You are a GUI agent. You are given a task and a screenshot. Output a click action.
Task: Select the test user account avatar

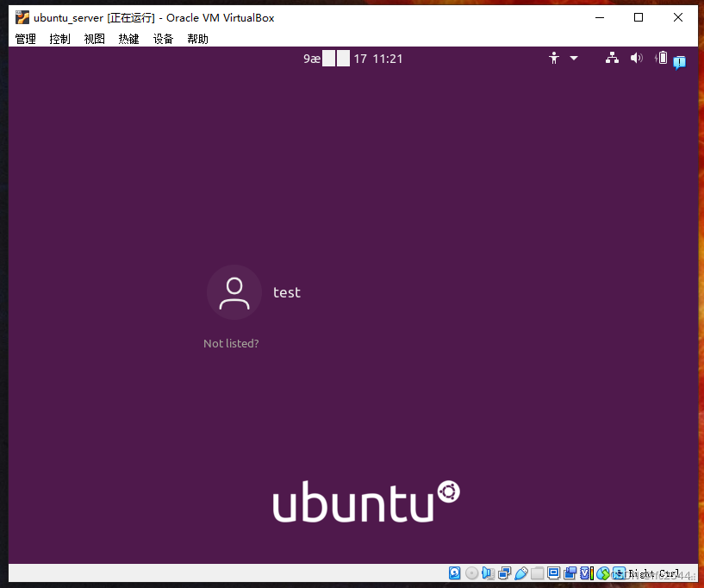[234, 292]
